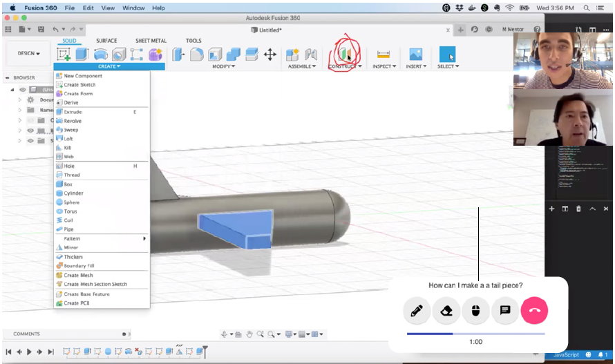615x364 pixels.
Task: Click the Orbit icon in navigation bar
Action: coord(225,334)
